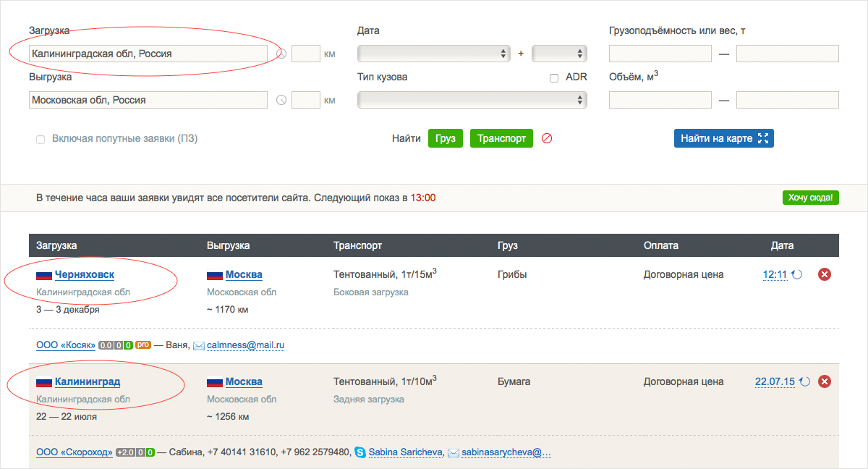Expand the Тип кузова dropdown
Image resolution: width=868 pixels, height=469 pixels.
(472, 101)
